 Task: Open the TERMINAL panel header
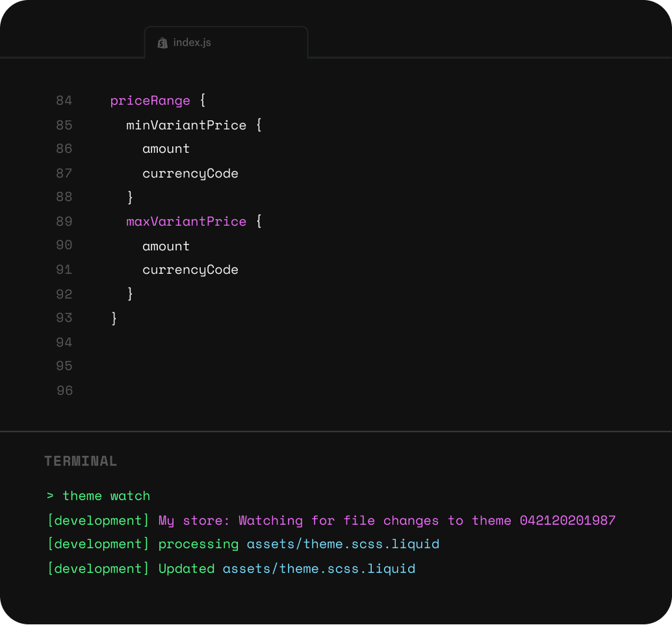click(x=81, y=461)
